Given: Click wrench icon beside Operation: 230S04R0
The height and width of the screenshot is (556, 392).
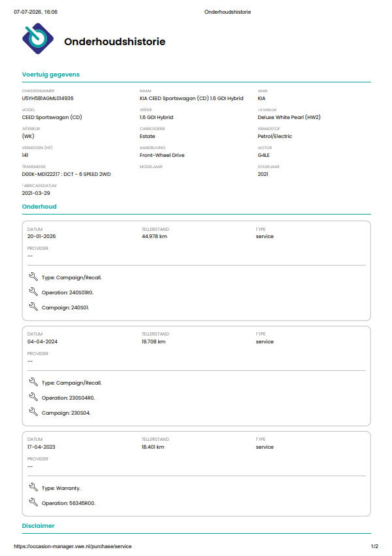Looking at the screenshot, I should click(33, 397).
